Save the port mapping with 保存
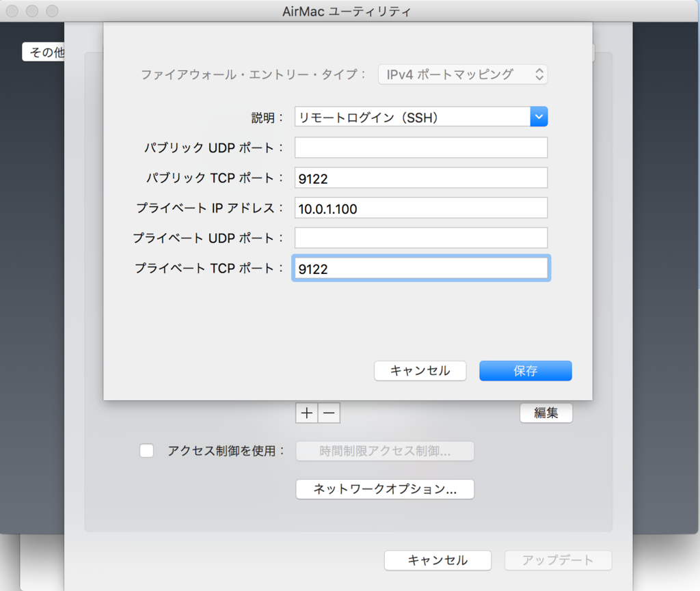 pyautogui.click(x=526, y=371)
